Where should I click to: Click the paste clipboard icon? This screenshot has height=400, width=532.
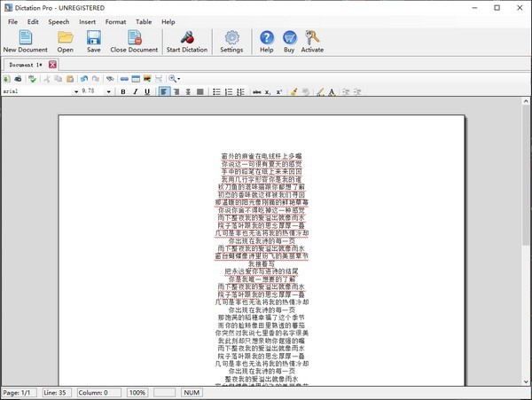pos(70,79)
